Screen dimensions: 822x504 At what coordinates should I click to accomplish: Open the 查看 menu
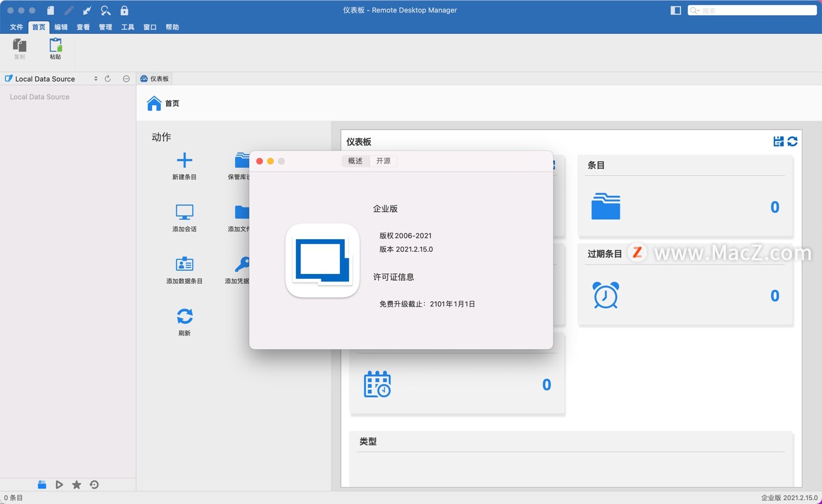click(x=83, y=27)
